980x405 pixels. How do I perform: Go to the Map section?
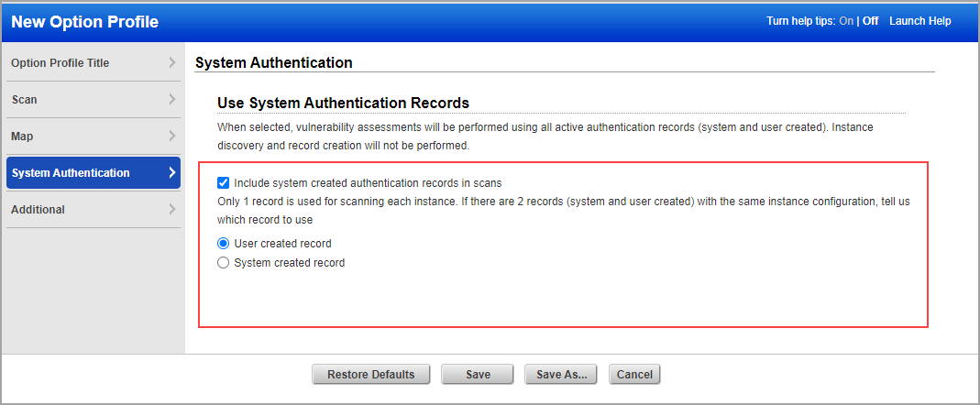(94, 137)
